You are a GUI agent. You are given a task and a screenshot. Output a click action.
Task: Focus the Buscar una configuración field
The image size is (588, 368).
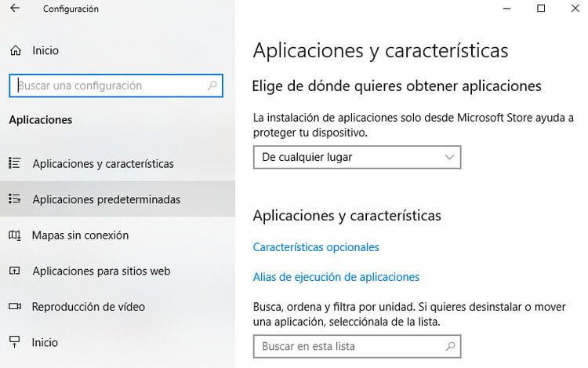click(116, 86)
